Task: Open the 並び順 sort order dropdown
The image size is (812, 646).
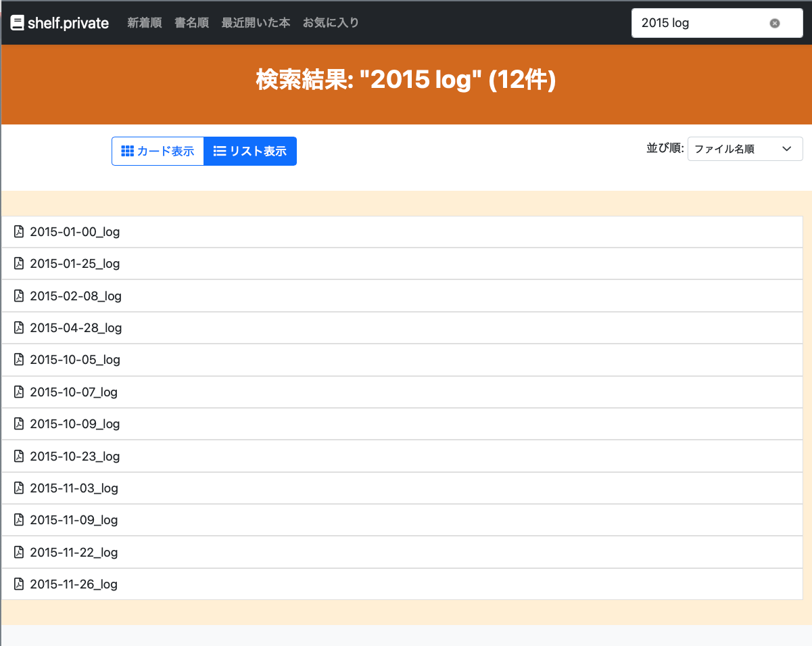Action: (745, 149)
